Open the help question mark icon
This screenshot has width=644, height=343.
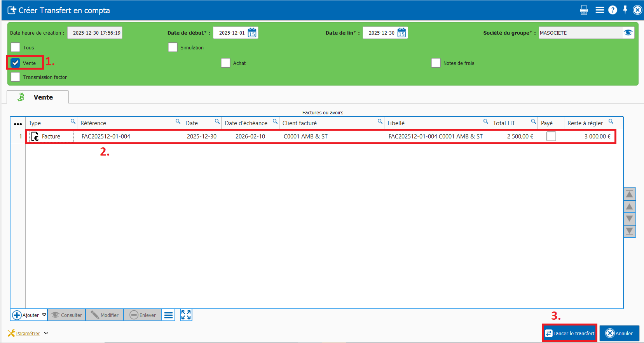613,10
